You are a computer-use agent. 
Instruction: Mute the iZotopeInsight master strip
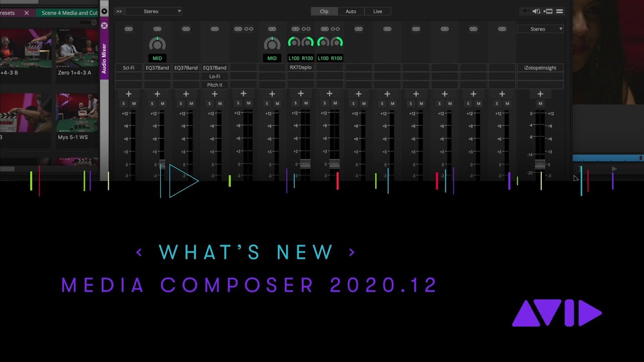pyautogui.click(x=540, y=104)
